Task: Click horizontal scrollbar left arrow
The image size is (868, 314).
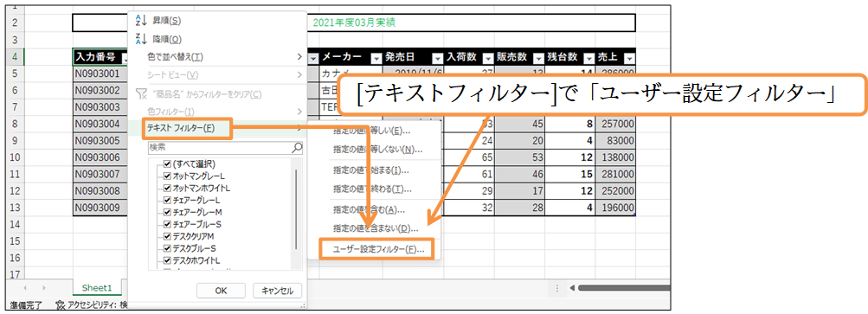Action: tap(572, 288)
